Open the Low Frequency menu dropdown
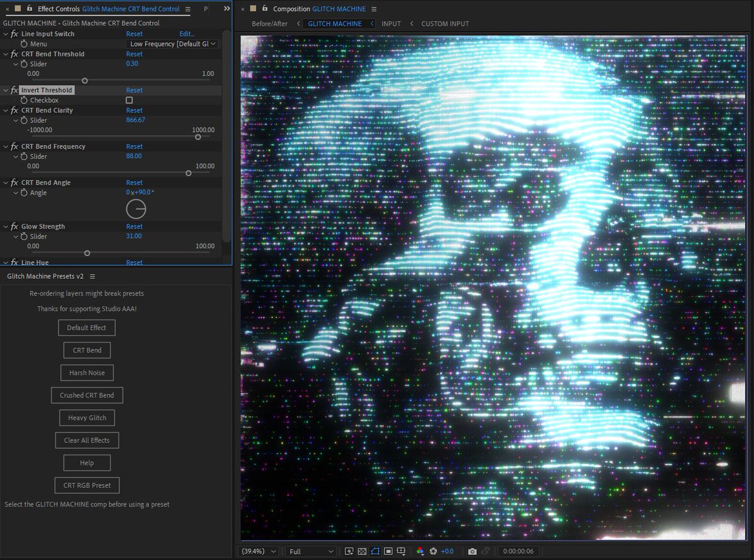 coord(173,44)
